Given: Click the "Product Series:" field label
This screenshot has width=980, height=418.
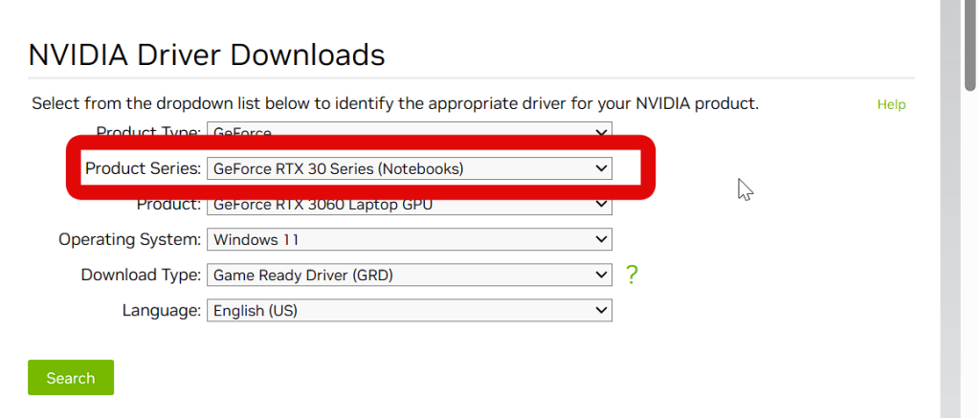Looking at the screenshot, I should (x=144, y=169).
